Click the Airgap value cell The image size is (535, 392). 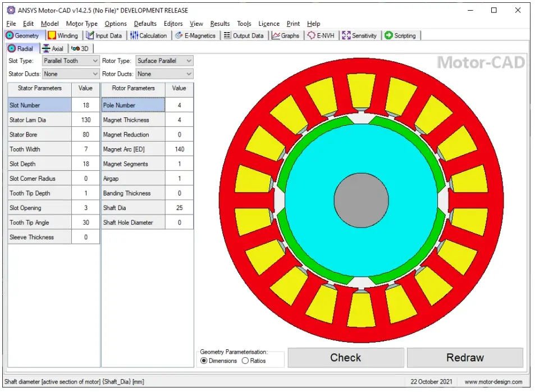tap(180, 179)
